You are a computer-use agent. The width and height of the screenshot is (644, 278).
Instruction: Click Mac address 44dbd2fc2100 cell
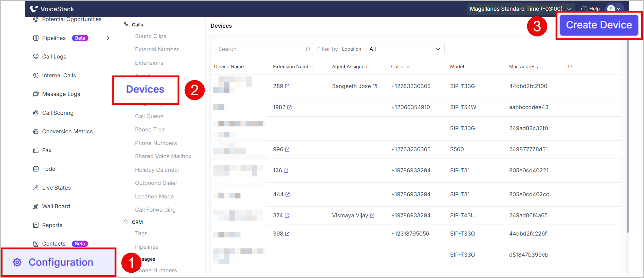click(x=528, y=86)
